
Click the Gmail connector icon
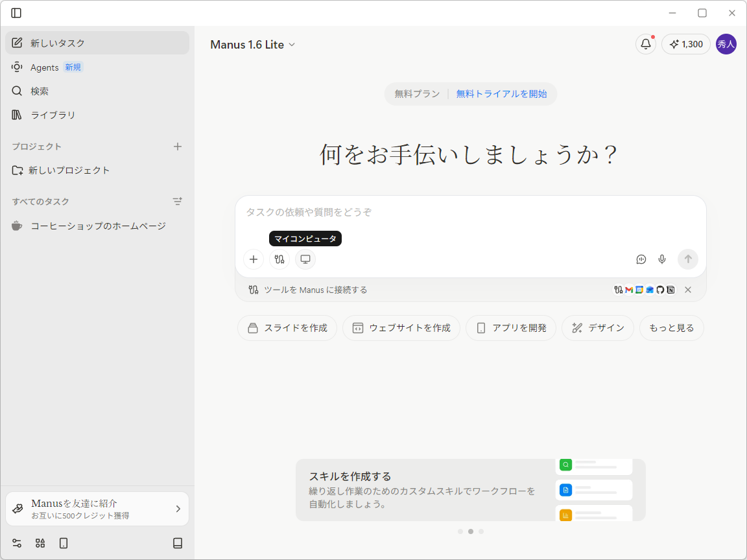[629, 290]
